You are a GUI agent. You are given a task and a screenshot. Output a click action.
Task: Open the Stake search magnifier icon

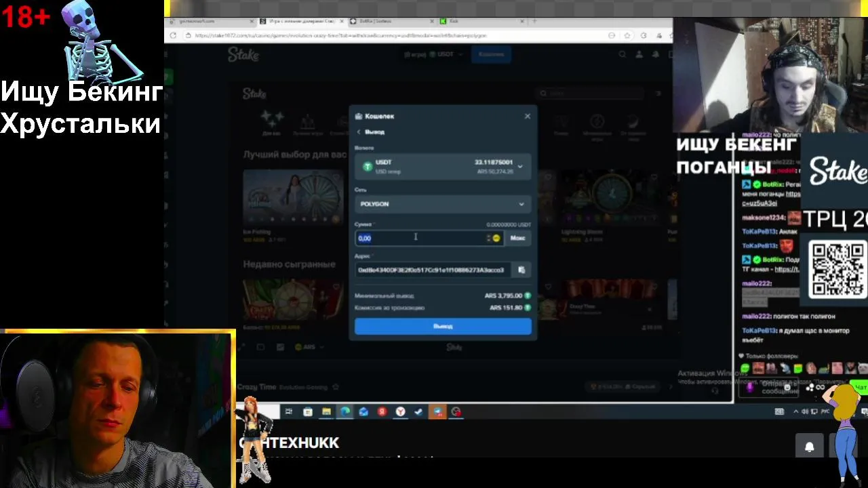tap(622, 54)
